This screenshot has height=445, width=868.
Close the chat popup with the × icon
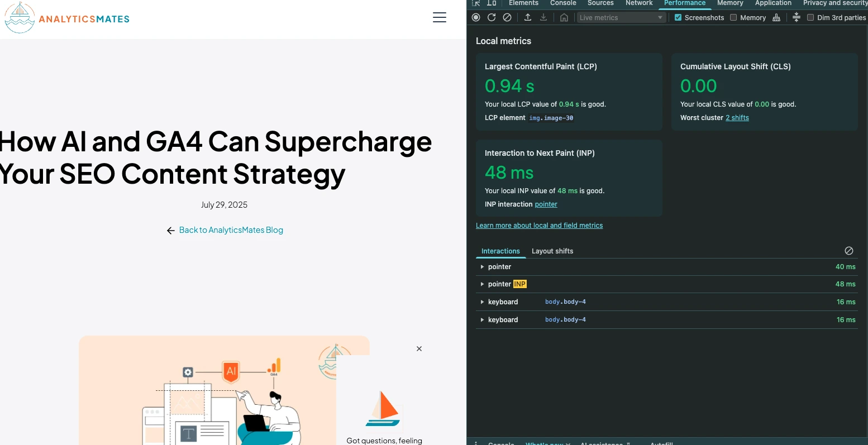(x=419, y=348)
